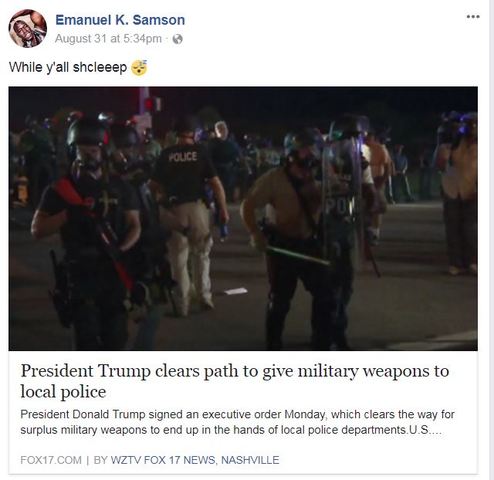
Task: Open Emanuel K. Samson's profile picture
Action: 28,28
